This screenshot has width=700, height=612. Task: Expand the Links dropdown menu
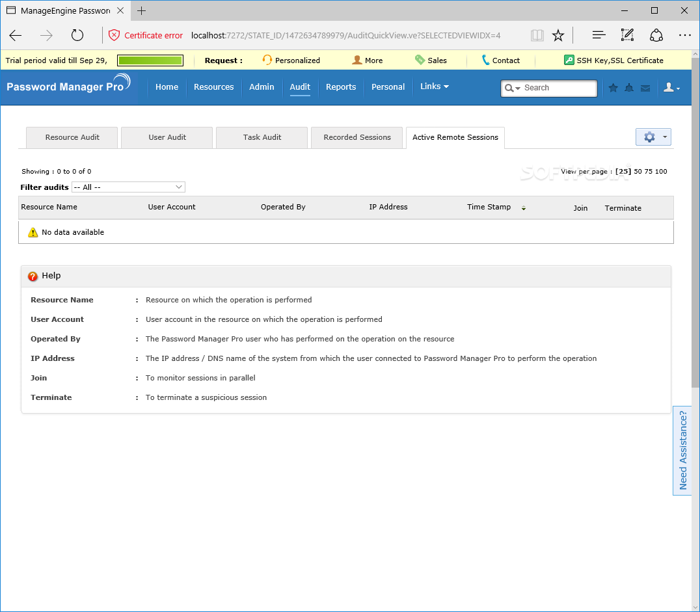[435, 86]
